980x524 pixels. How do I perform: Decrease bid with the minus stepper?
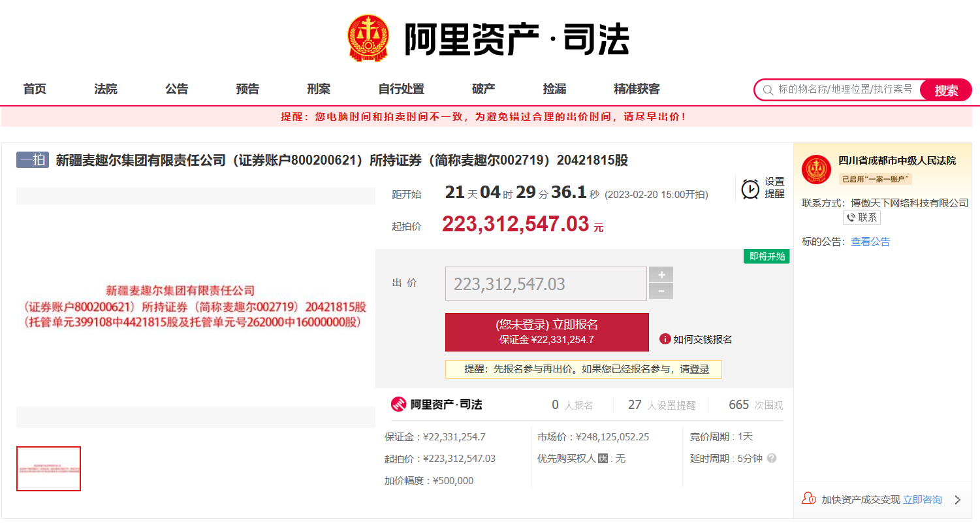pyautogui.click(x=661, y=291)
